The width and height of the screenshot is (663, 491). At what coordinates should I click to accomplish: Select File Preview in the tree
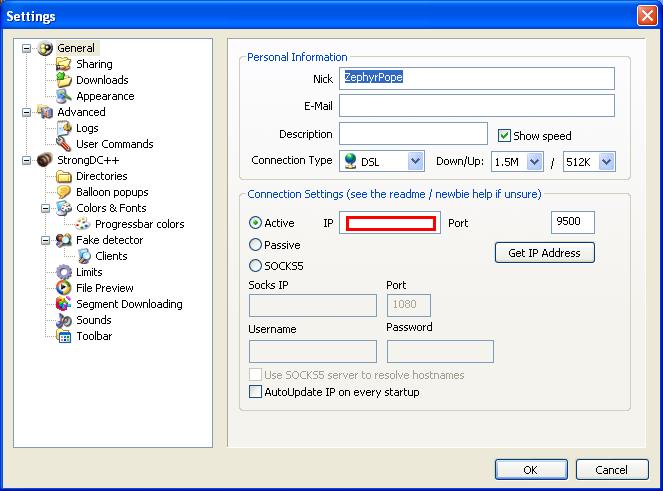coord(104,288)
